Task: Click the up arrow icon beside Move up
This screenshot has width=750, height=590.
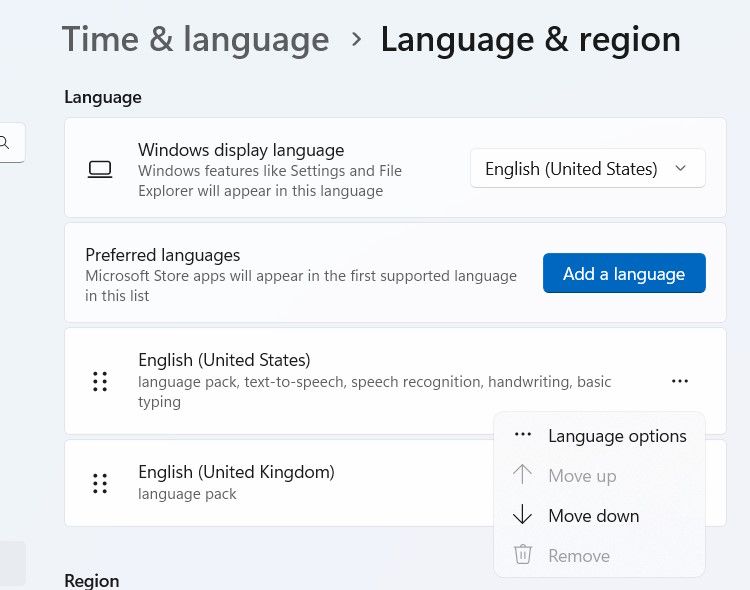Action: click(522, 475)
